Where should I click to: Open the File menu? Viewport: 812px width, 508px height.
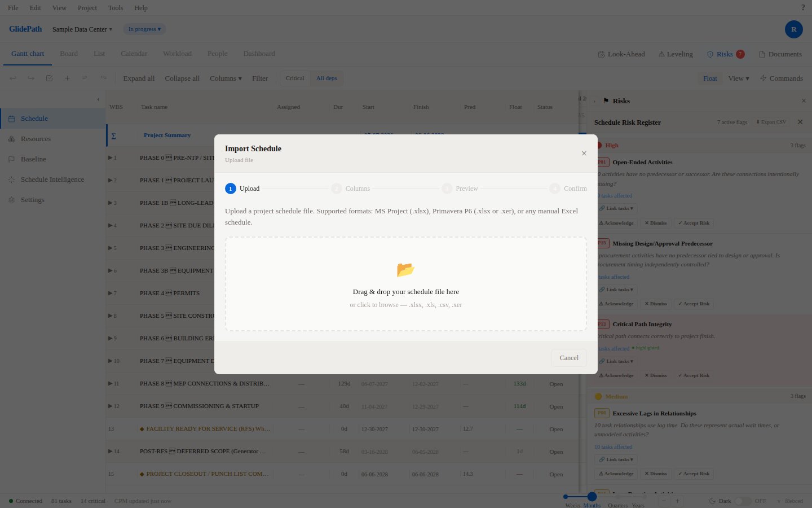coord(13,8)
